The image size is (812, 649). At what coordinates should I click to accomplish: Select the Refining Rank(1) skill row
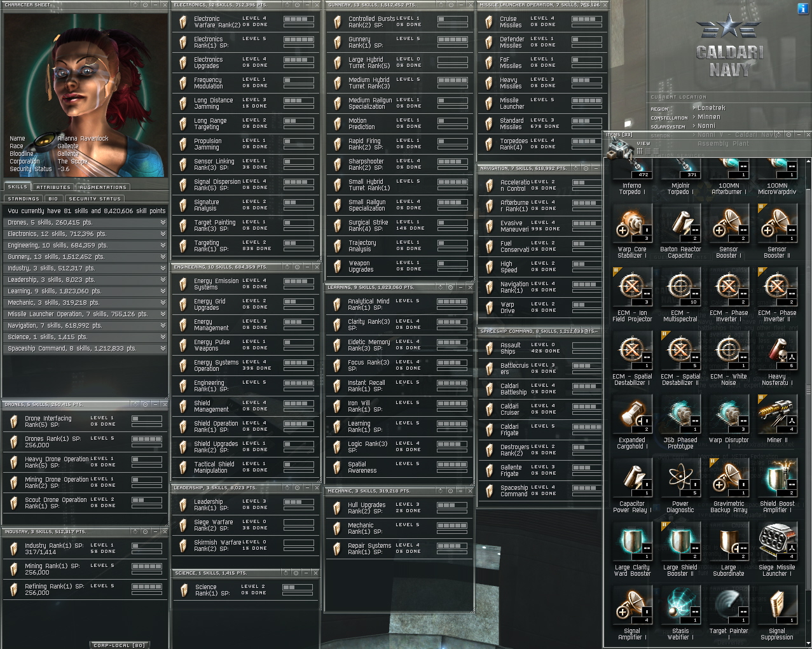point(84,589)
